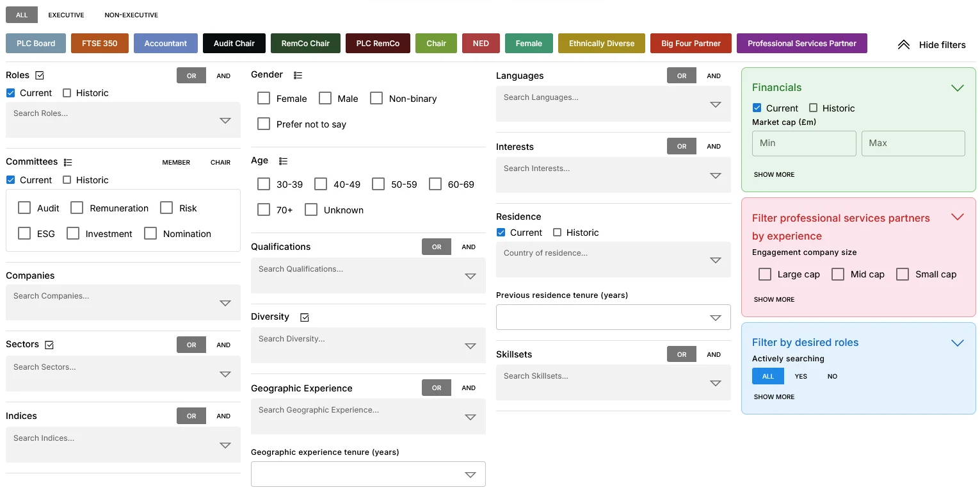Uncheck Current in Financials panel

(x=757, y=108)
